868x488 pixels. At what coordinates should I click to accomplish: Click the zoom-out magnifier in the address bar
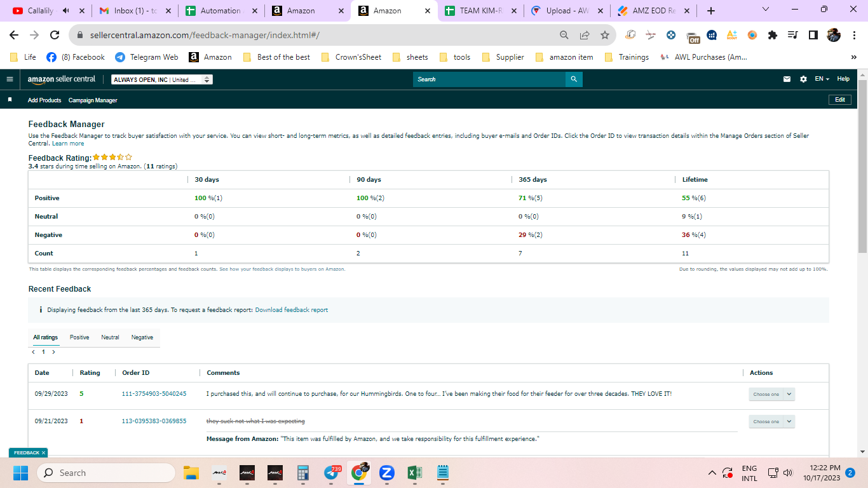pyautogui.click(x=564, y=35)
